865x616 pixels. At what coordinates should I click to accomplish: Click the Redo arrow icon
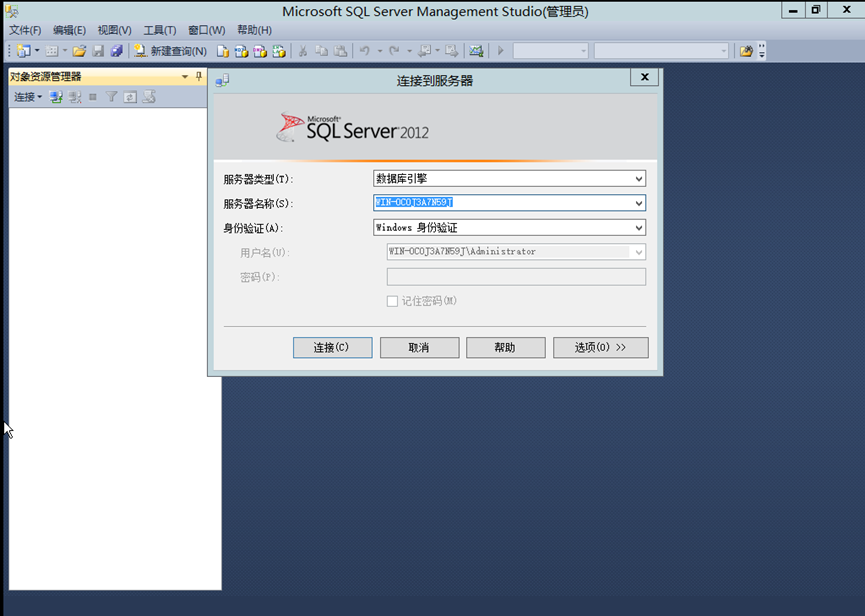[394, 51]
